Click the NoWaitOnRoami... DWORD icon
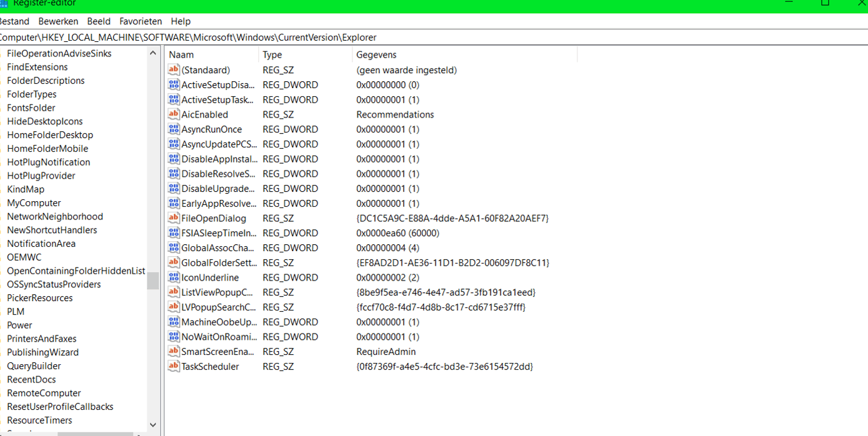The height and width of the screenshot is (436, 868). (x=174, y=337)
